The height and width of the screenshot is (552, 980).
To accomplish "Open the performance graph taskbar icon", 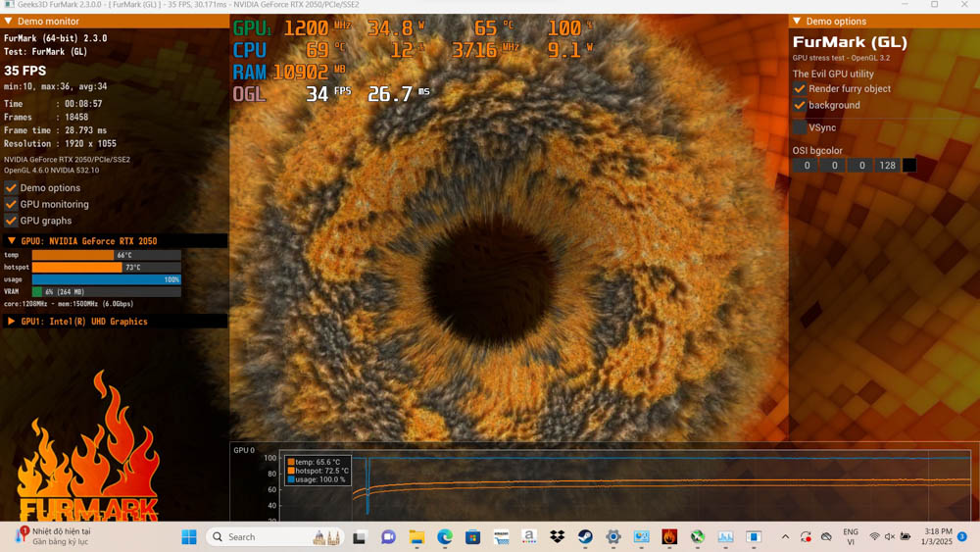I will [725, 537].
